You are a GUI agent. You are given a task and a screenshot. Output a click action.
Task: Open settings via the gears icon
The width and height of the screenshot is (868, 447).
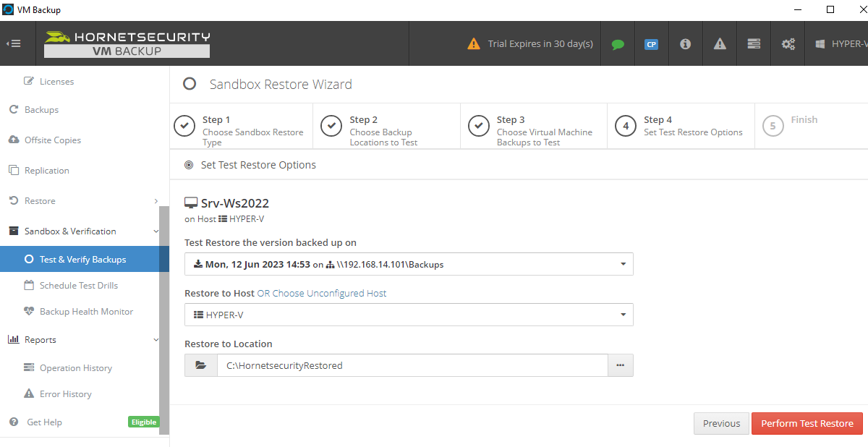point(787,44)
